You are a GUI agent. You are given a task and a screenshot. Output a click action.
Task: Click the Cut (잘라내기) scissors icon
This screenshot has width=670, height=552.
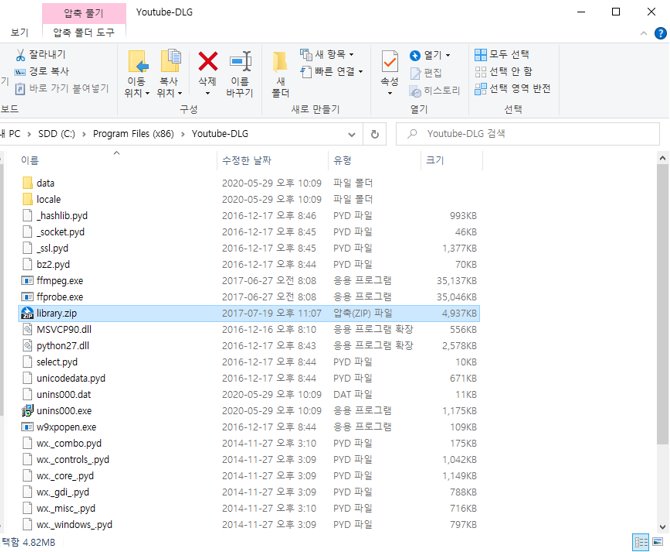pos(20,55)
